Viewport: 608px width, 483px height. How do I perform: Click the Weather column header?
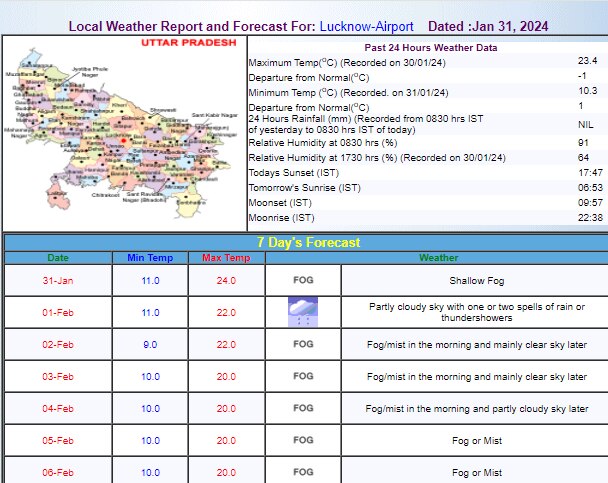pyautogui.click(x=438, y=258)
